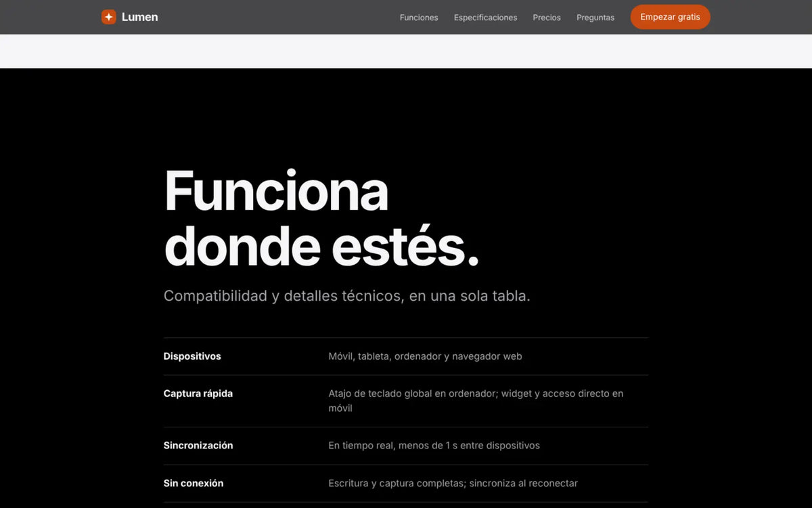
Task: Click the Lumen star logo icon
Action: 109,17
